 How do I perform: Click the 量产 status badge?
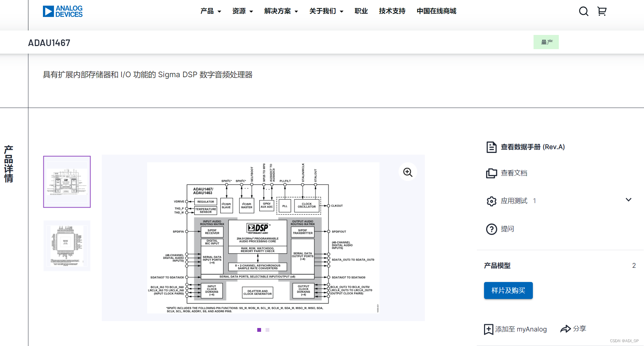coord(546,42)
